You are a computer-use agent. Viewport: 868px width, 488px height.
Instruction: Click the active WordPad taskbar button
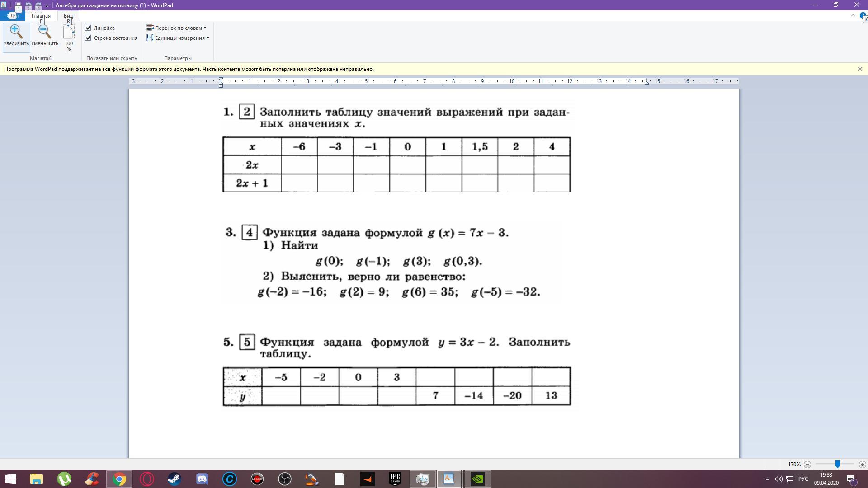tap(449, 479)
